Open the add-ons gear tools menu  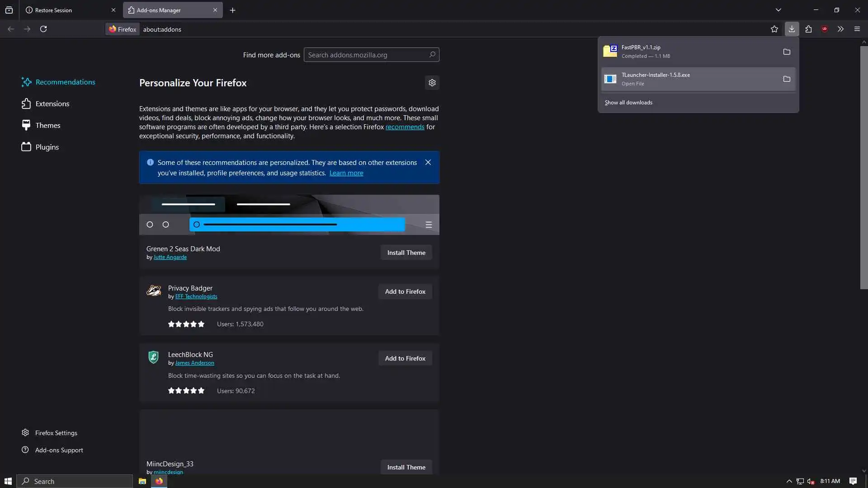[x=432, y=83]
